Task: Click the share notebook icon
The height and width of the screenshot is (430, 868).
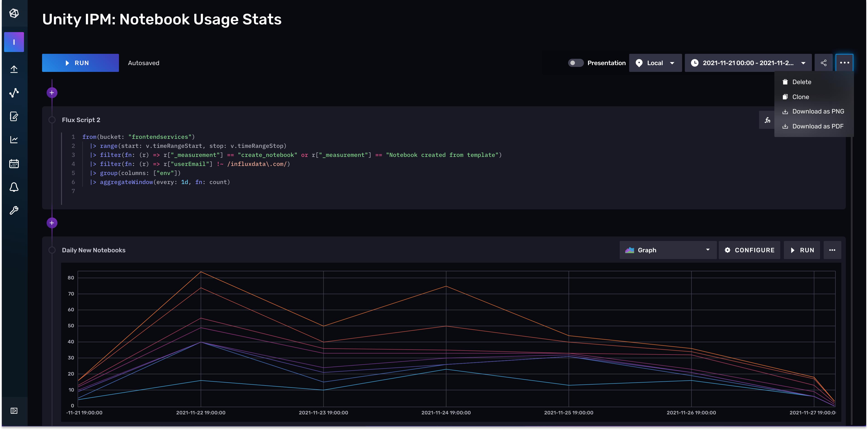Action: (x=823, y=63)
